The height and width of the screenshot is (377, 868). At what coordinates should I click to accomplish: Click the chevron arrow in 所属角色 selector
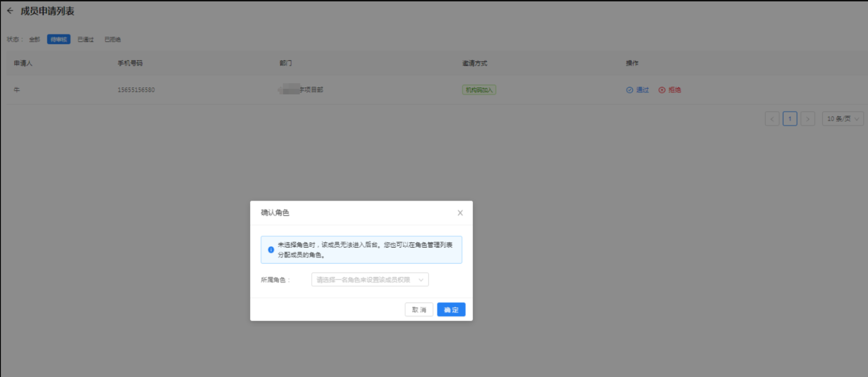click(x=421, y=280)
